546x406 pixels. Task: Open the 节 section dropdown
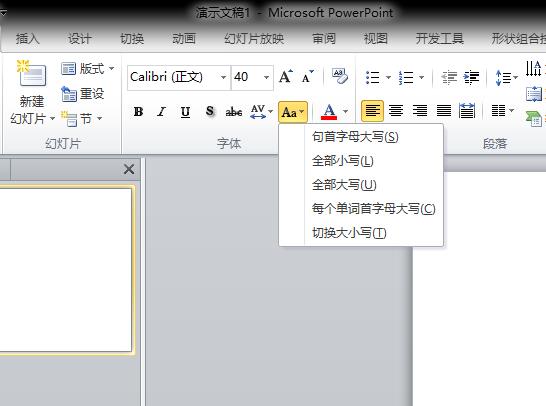click(x=82, y=119)
